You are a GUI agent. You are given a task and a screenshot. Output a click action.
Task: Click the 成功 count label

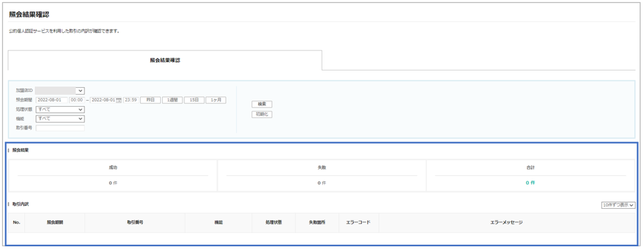113,168
